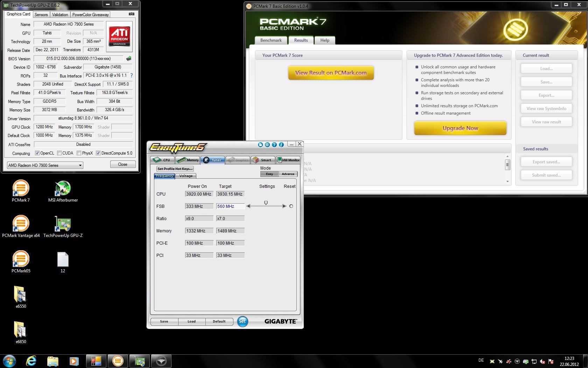Open the EasyTune6 CPU tab

163,160
